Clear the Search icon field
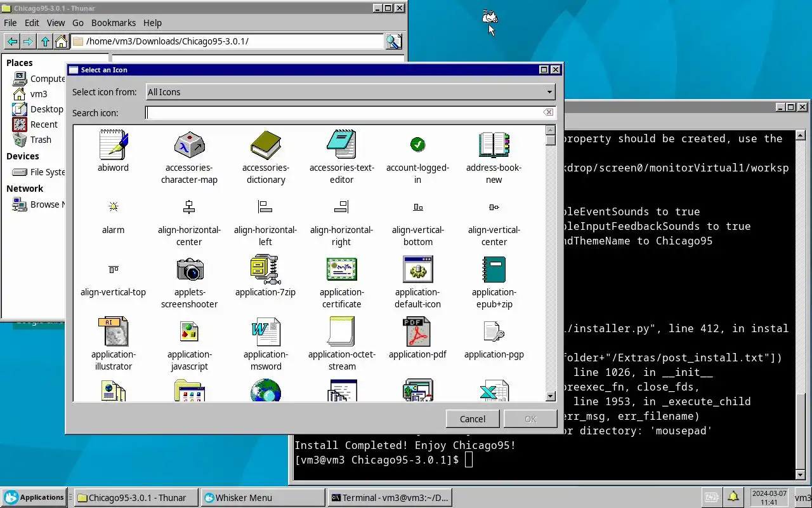 (x=548, y=112)
